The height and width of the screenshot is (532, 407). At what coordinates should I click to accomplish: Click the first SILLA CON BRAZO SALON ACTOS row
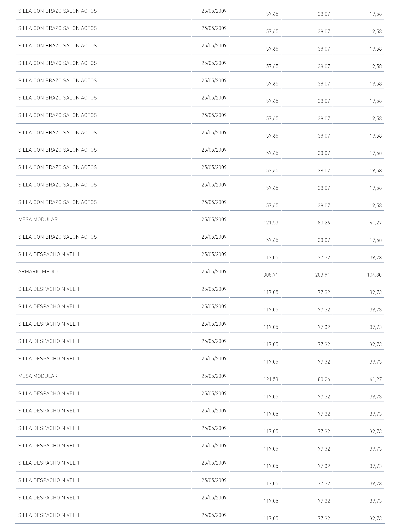point(200,12)
